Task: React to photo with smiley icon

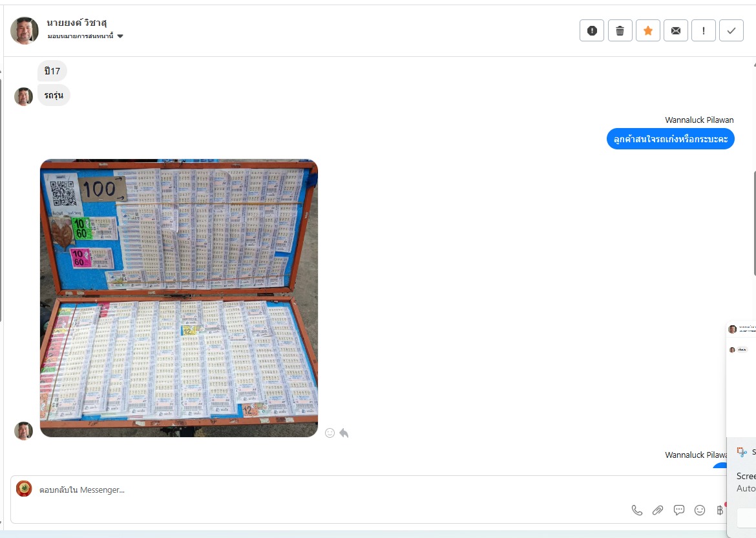Action: point(330,433)
